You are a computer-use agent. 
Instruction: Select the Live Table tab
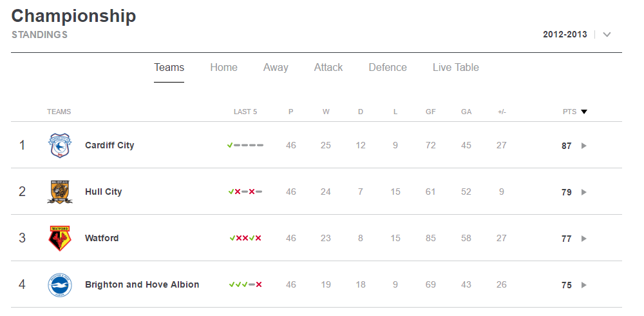(456, 68)
